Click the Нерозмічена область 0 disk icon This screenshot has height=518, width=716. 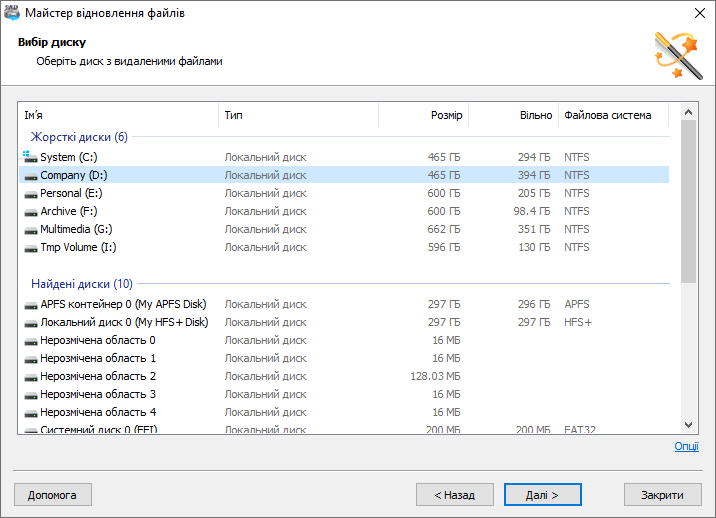click(31, 341)
